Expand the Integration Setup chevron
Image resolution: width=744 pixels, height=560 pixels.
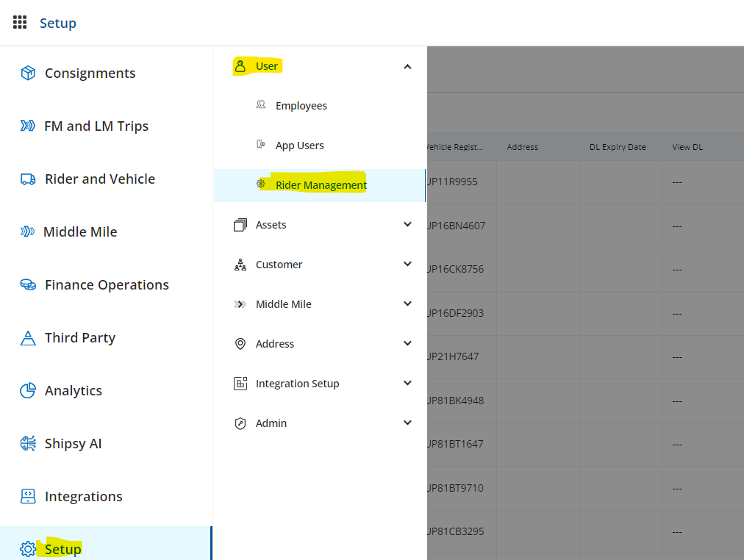click(x=408, y=384)
